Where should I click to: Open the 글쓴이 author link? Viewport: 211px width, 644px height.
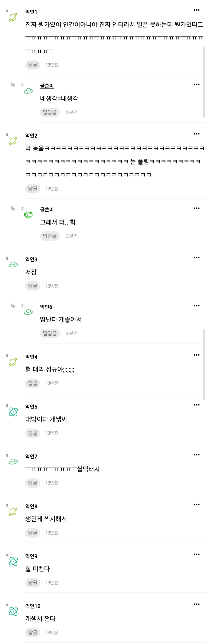(x=47, y=85)
